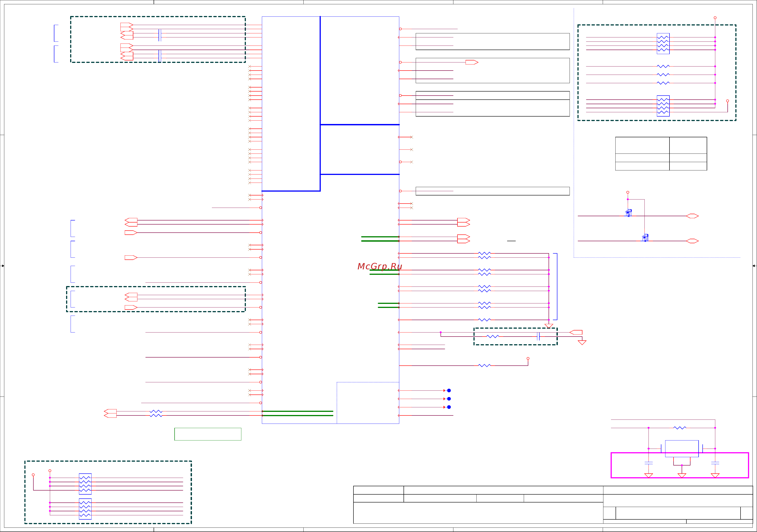
Task: Select the blue crystal oscillator body
Action: pyautogui.click(x=682, y=449)
